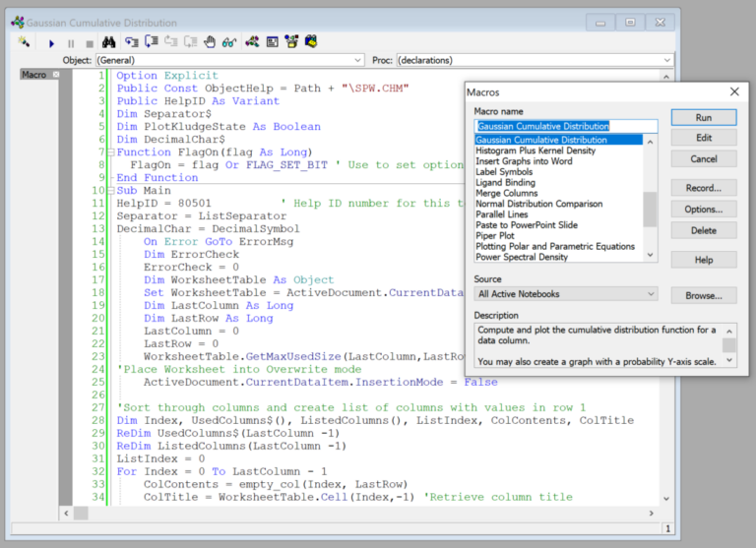Image resolution: width=756 pixels, height=548 pixels.
Task: Select Histogram Plus Kernel Density macro
Action: [x=535, y=151]
